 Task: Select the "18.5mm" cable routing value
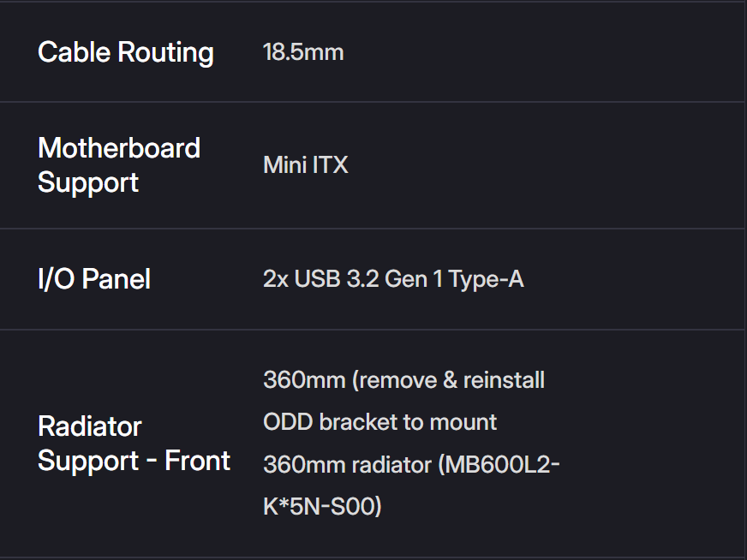(x=303, y=52)
